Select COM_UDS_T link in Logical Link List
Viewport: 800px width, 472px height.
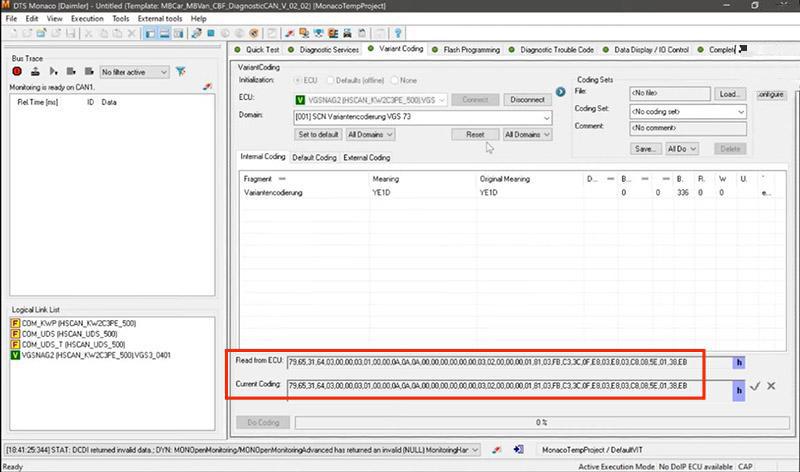(68, 344)
